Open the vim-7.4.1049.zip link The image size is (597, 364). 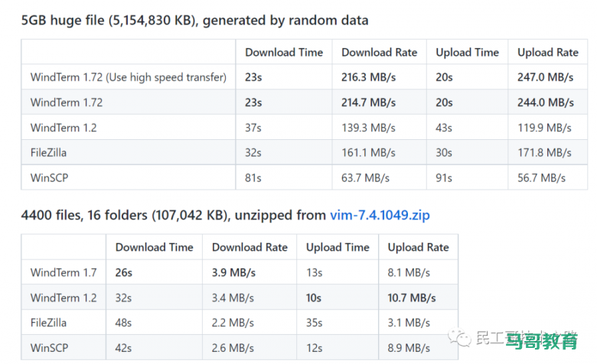click(380, 215)
